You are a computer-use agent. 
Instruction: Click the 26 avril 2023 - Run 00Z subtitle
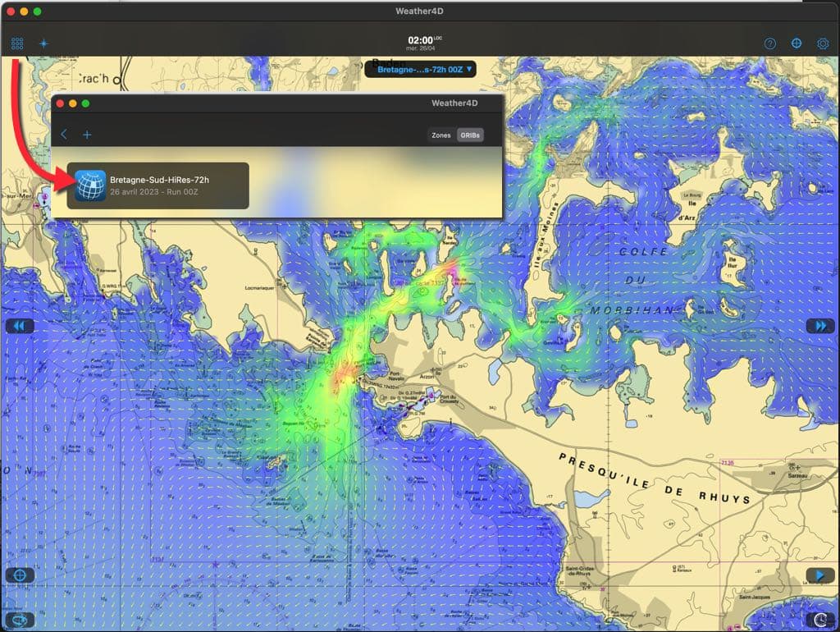pos(154,192)
